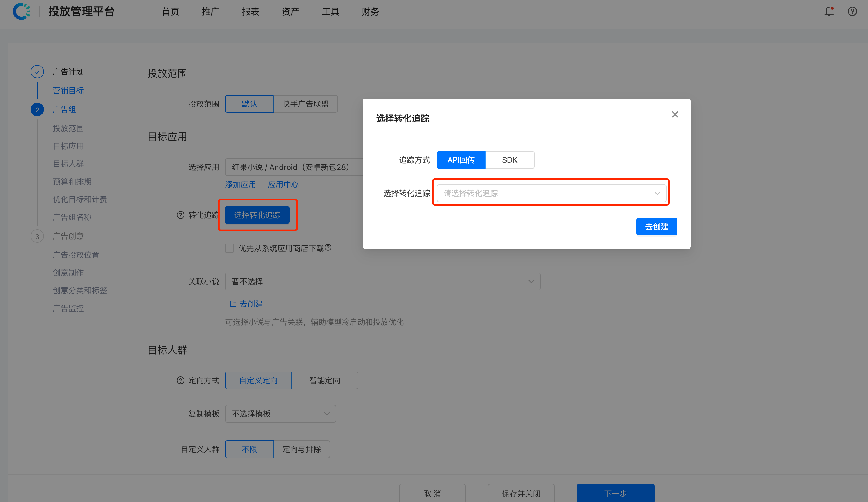Select 定向与排除 for 自定义人群
Image resolution: width=868 pixels, height=502 pixels.
coord(302,449)
